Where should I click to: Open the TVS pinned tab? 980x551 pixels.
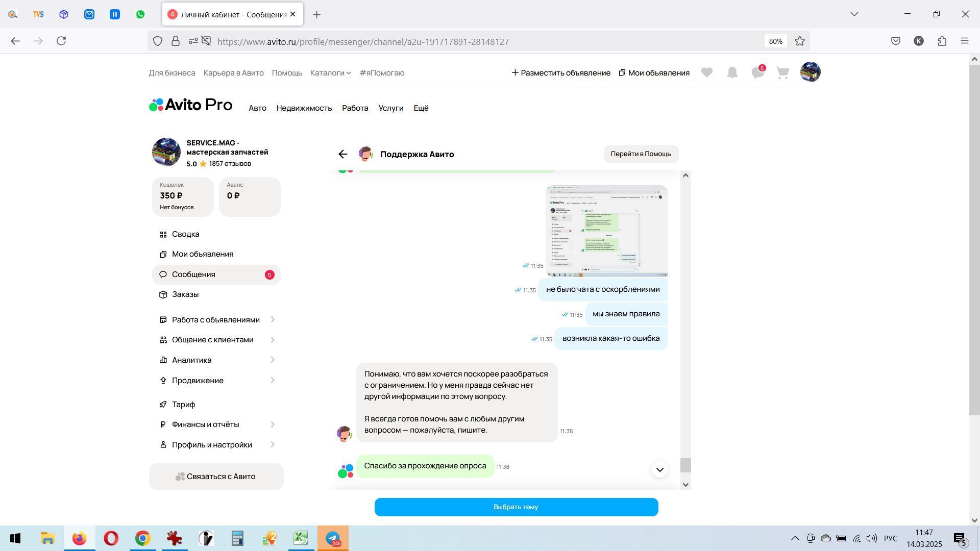coord(38,14)
